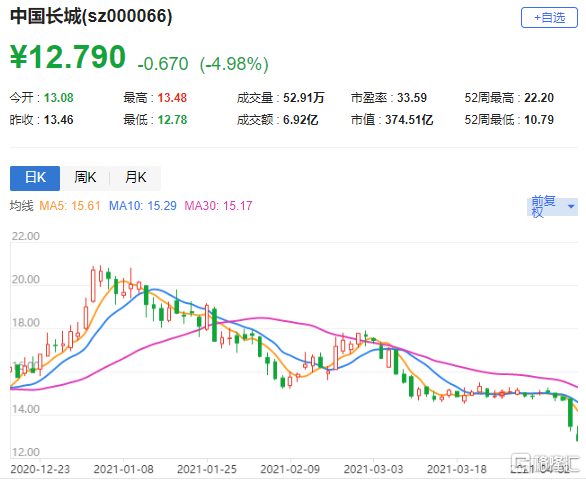Switch to the 日K daily chart tab
Image resolution: width=586 pixels, height=480 pixels.
pyautogui.click(x=35, y=178)
